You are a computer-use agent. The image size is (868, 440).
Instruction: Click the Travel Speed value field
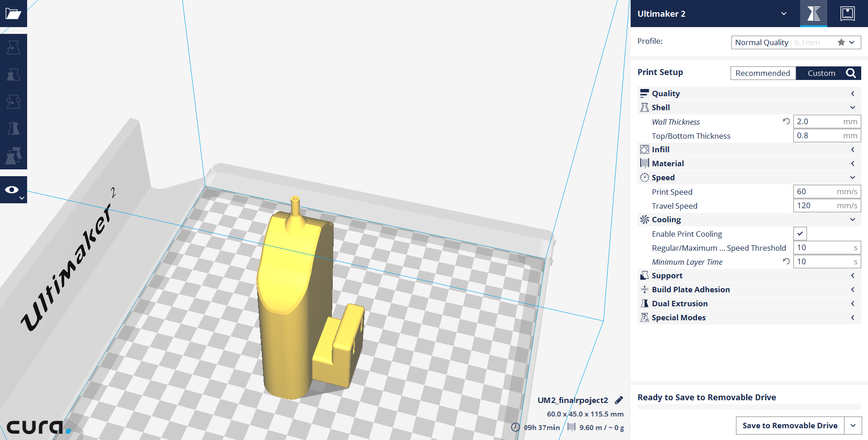[827, 206]
